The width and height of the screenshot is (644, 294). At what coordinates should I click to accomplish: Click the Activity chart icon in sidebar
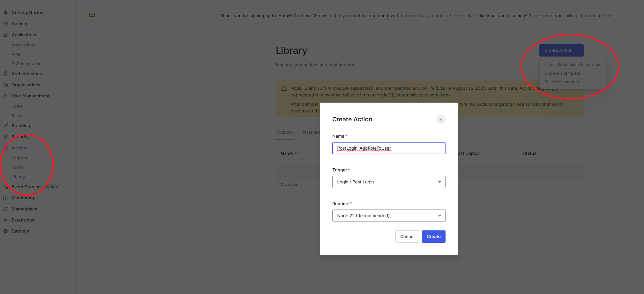pos(6,24)
